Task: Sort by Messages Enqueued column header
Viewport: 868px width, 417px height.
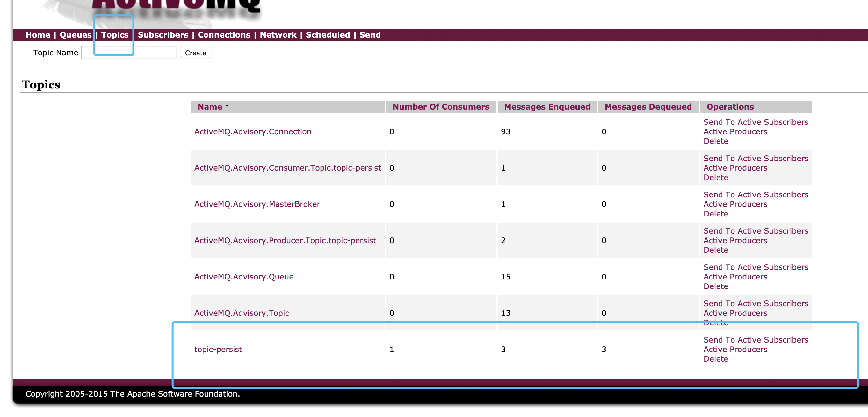Action: [546, 107]
